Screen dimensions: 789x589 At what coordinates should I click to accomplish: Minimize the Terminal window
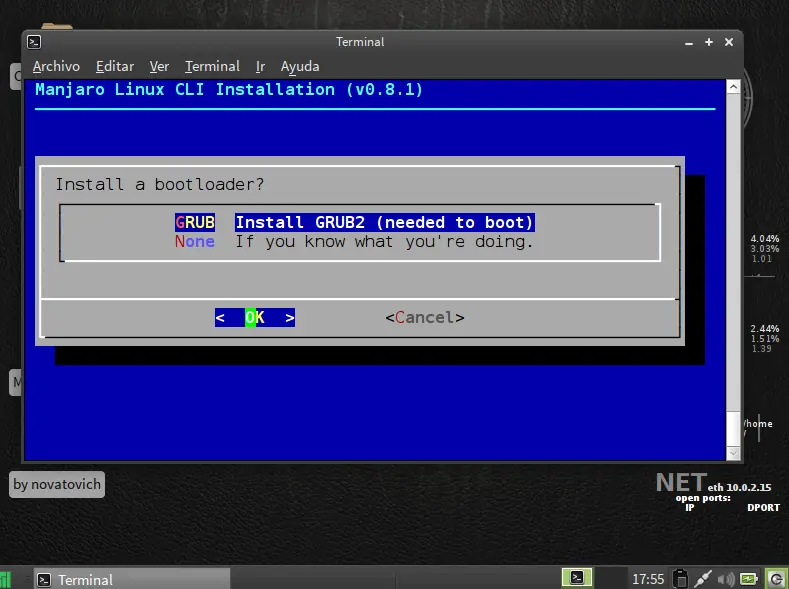click(689, 43)
